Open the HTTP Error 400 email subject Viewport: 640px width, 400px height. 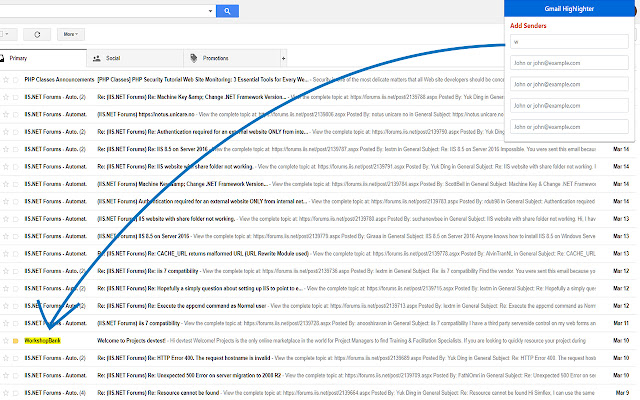[x=184, y=358]
